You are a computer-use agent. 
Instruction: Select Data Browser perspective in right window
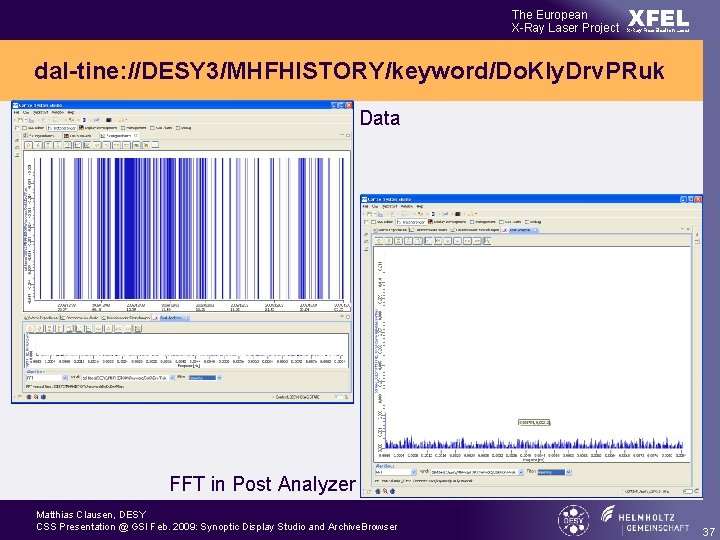coord(411,222)
